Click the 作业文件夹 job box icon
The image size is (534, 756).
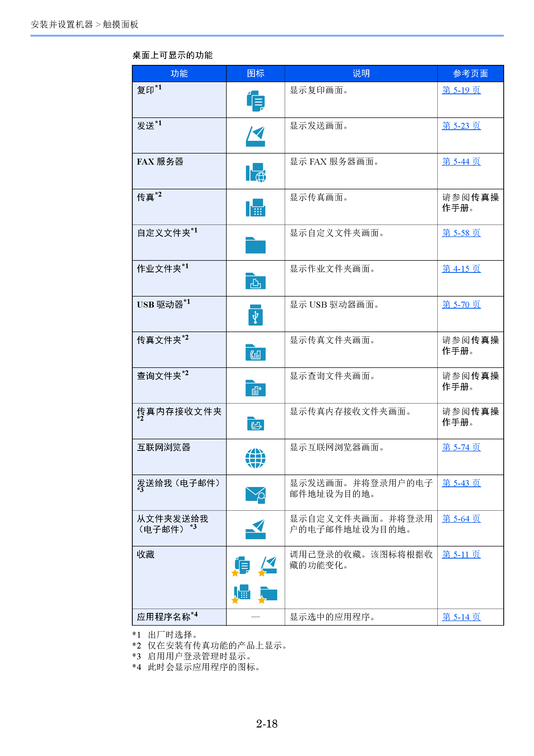[256, 281]
